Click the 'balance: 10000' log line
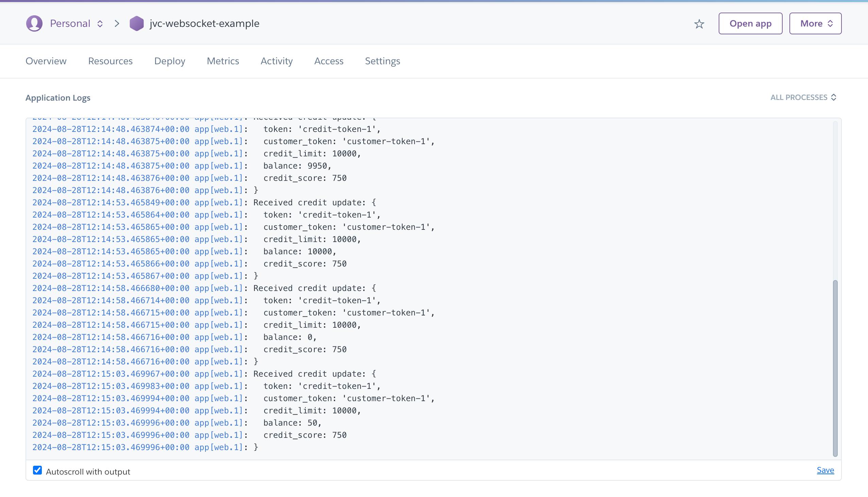Screen dimensions: 868x497 click(299, 252)
